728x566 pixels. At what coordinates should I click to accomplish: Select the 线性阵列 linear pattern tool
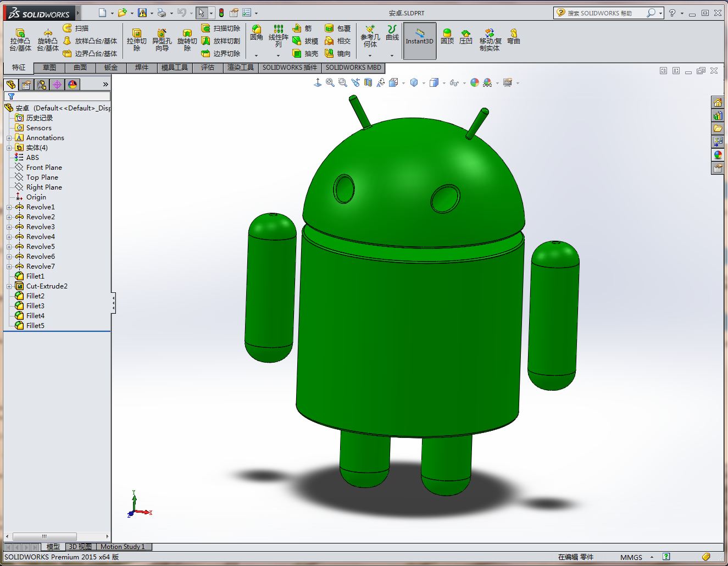[x=279, y=36]
